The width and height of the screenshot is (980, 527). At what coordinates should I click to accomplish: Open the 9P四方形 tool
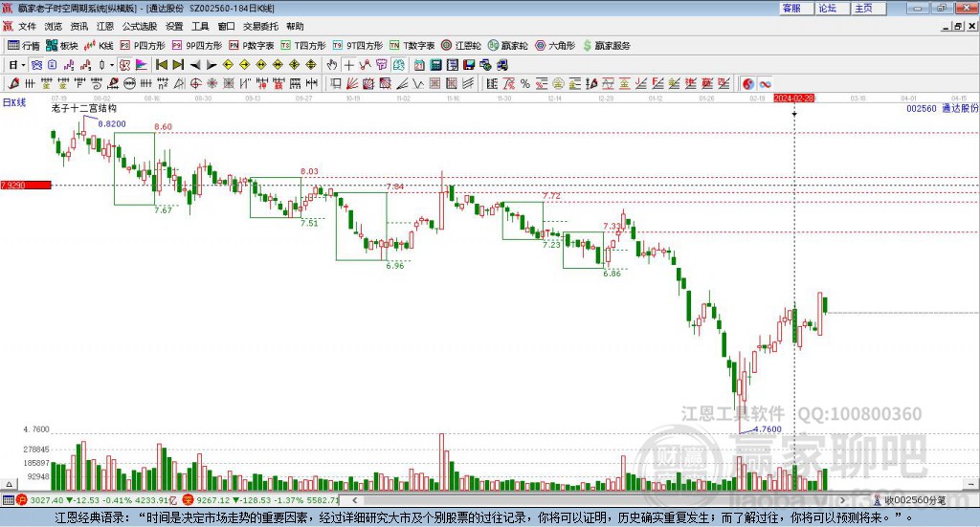pos(197,46)
